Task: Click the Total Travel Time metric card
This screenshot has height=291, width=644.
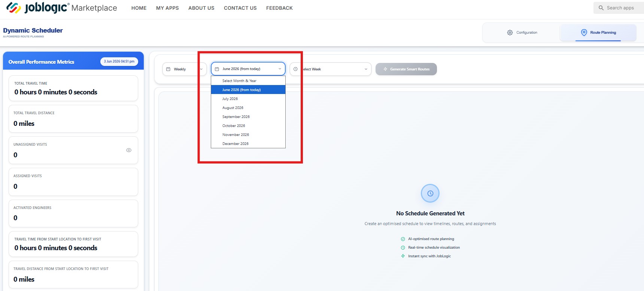Action: (x=73, y=88)
